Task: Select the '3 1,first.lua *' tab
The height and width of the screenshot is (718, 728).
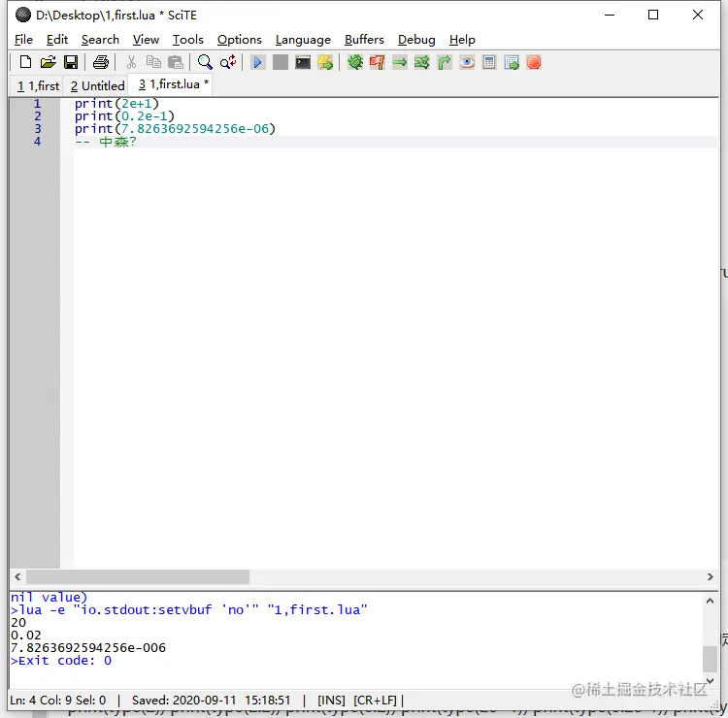Action: (170, 84)
